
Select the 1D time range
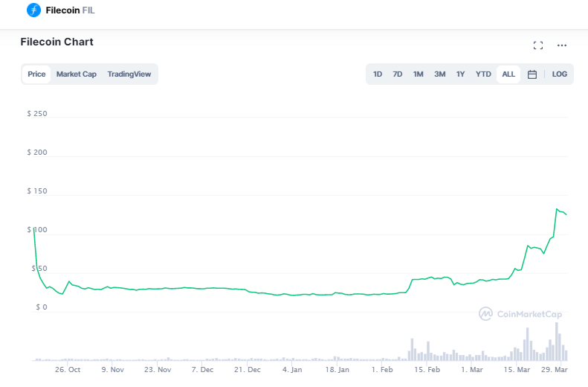click(378, 74)
